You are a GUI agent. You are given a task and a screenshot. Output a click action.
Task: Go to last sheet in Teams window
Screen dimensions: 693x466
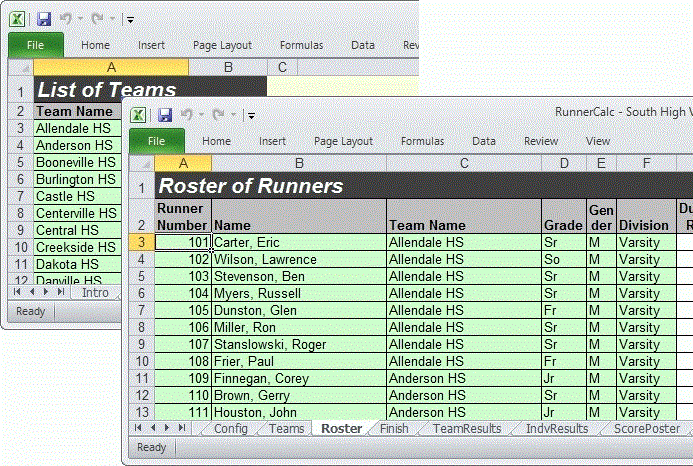point(61,292)
